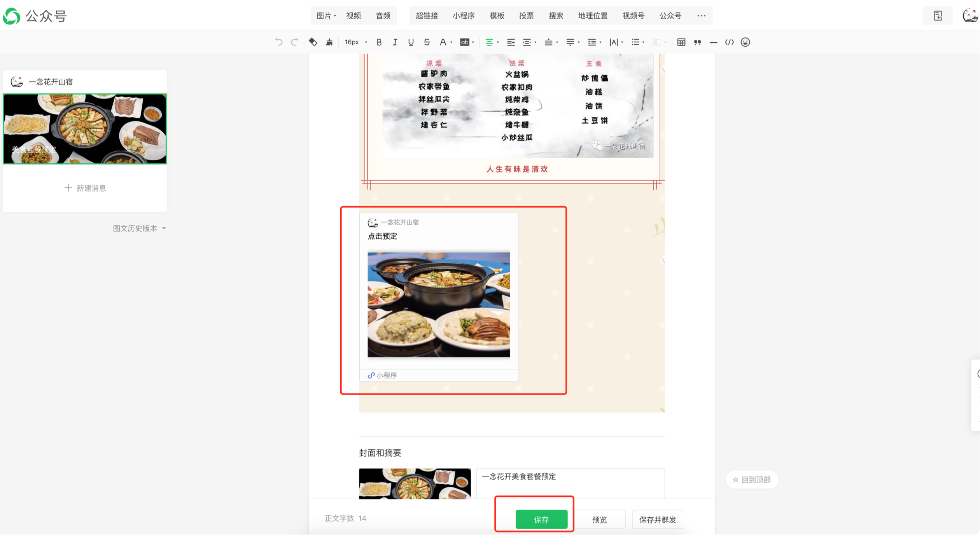Click the 超链接 insert option

coord(427,16)
